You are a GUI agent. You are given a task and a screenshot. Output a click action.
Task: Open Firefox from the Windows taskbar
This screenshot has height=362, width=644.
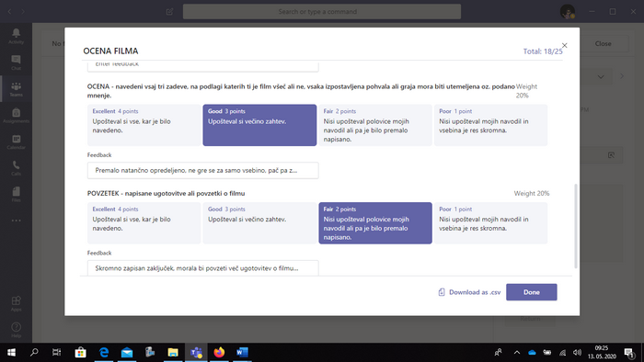(x=219, y=352)
